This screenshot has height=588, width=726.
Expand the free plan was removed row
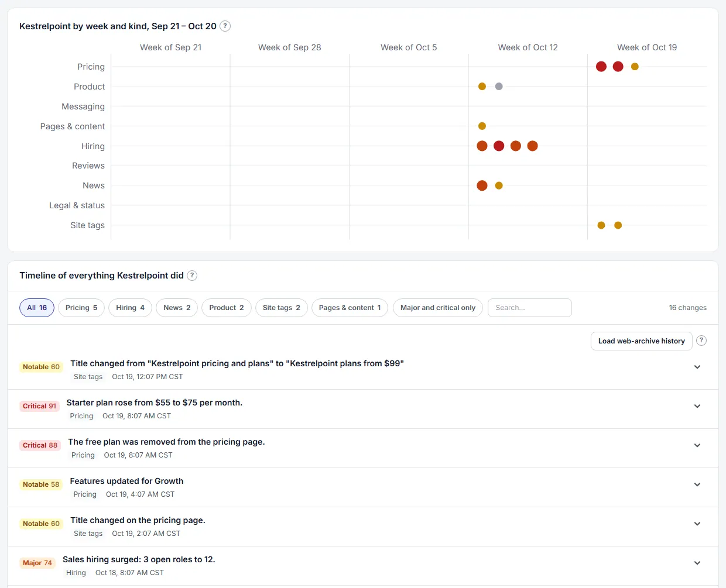tap(697, 445)
